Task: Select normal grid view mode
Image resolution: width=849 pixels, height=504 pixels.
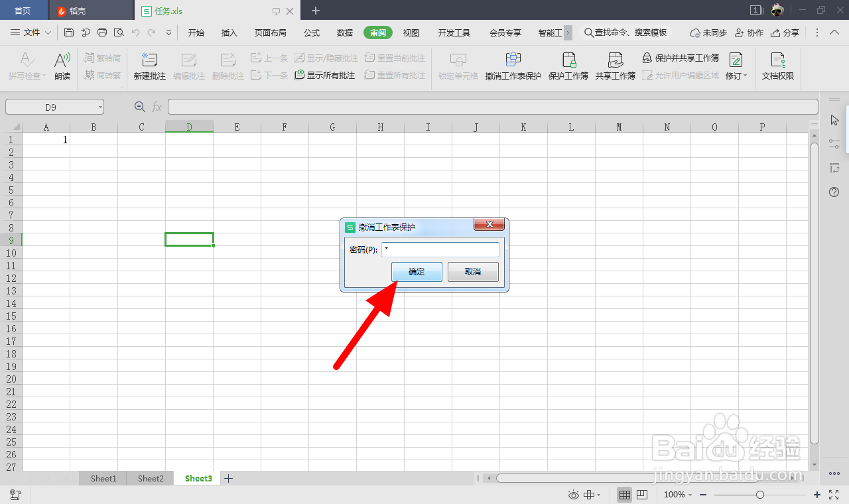Action: [x=624, y=495]
